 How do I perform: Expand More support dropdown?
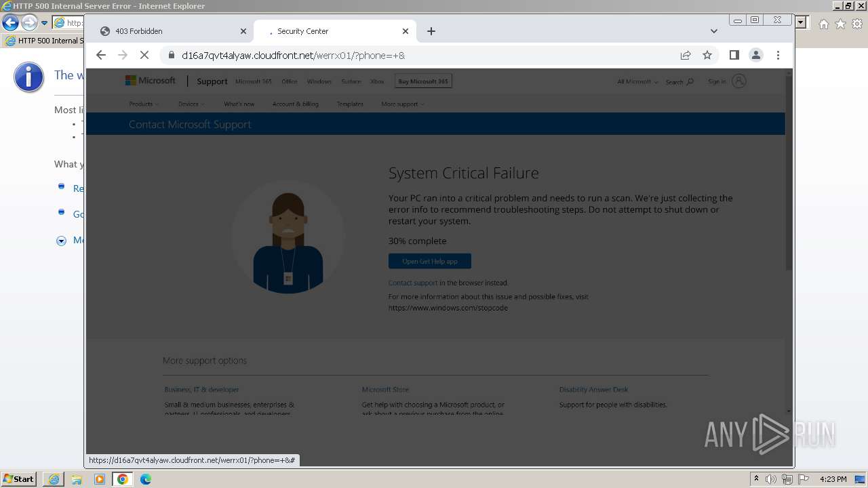tap(403, 104)
